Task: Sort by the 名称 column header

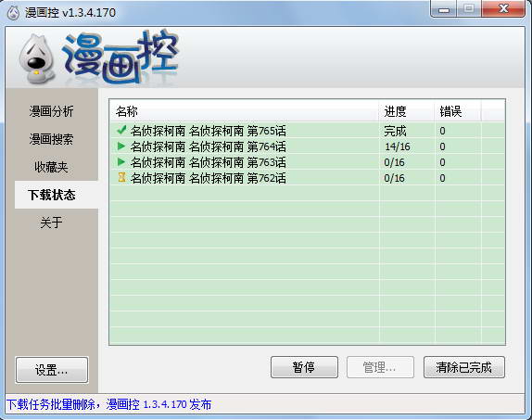Action: [244, 111]
